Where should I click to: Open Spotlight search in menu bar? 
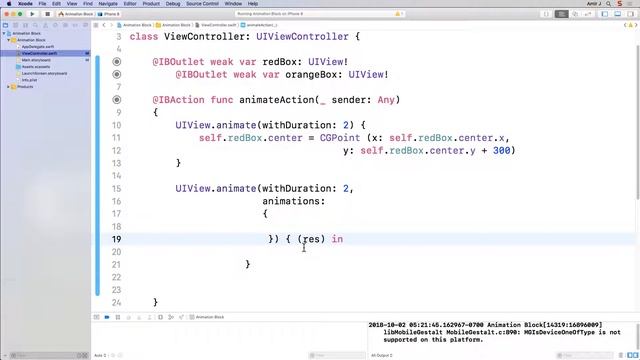[x=609, y=4]
